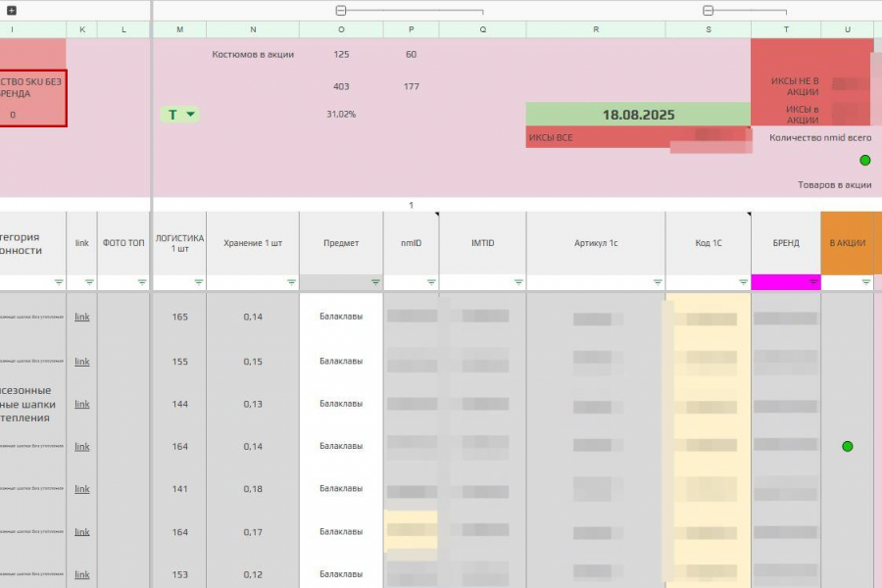Select column P header
The width and height of the screenshot is (882, 588).
point(412,29)
